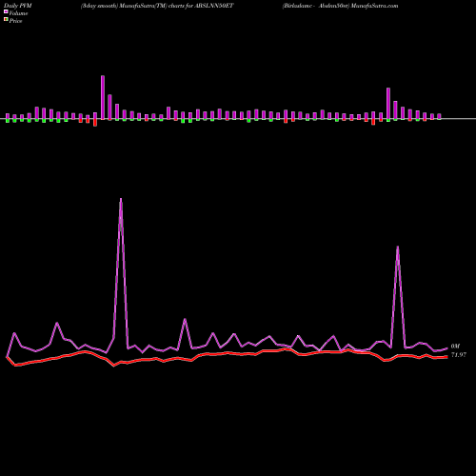476x476 pixels.
Task: Click the second-tallest magenta volume bar on the right
Action: pyautogui.click(x=388, y=104)
